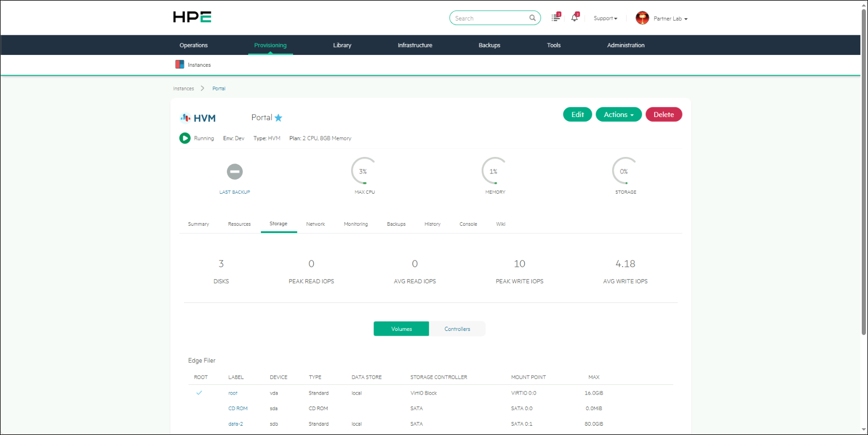Screen dimensions: 868x435
Task: Click the Portal breadcrumb text
Action: pyautogui.click(x=219, y=89)
